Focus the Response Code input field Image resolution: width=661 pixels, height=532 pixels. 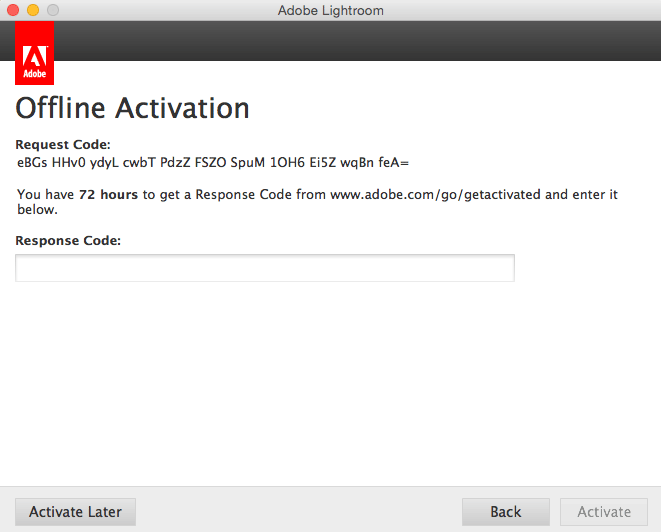point(264,268)
